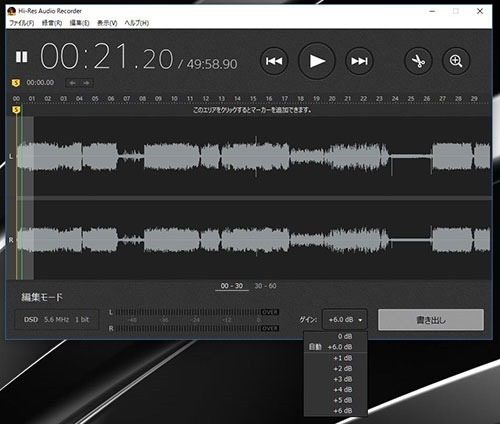This screenshot has height=424, width=500.
Task: Click the R level meter bar
Action: [x=197, y=328]
